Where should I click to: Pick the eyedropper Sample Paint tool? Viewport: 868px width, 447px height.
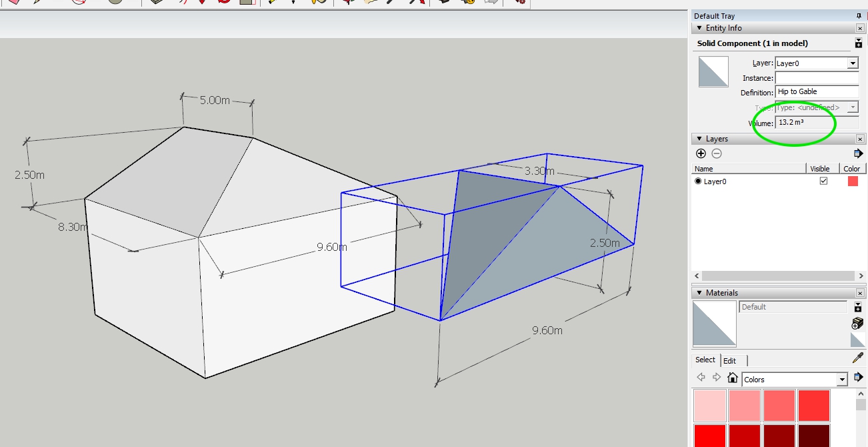(x=858, y=359)
